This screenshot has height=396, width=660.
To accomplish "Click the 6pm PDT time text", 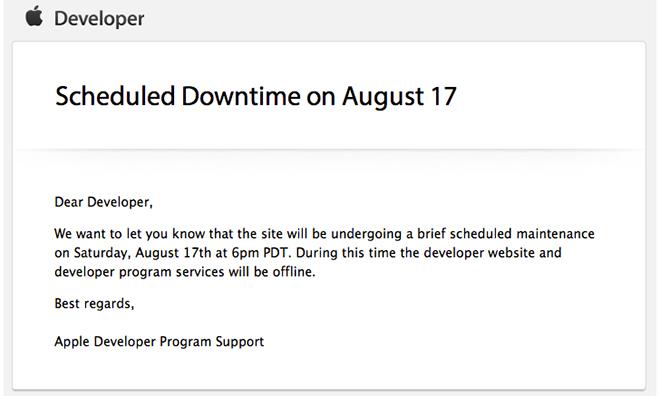I will pos(260,253).
